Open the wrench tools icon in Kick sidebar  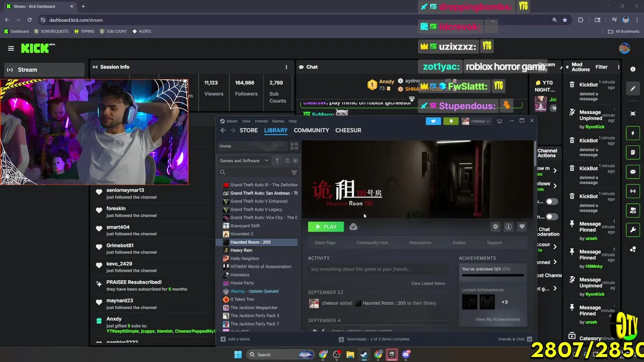tap(633, 230)
